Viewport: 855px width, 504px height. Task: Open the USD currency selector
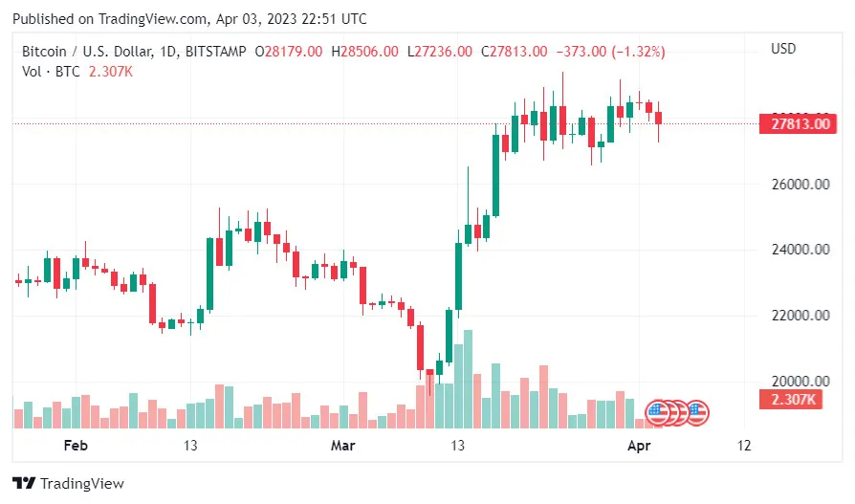pyautogui.click(x=785, y=49)
